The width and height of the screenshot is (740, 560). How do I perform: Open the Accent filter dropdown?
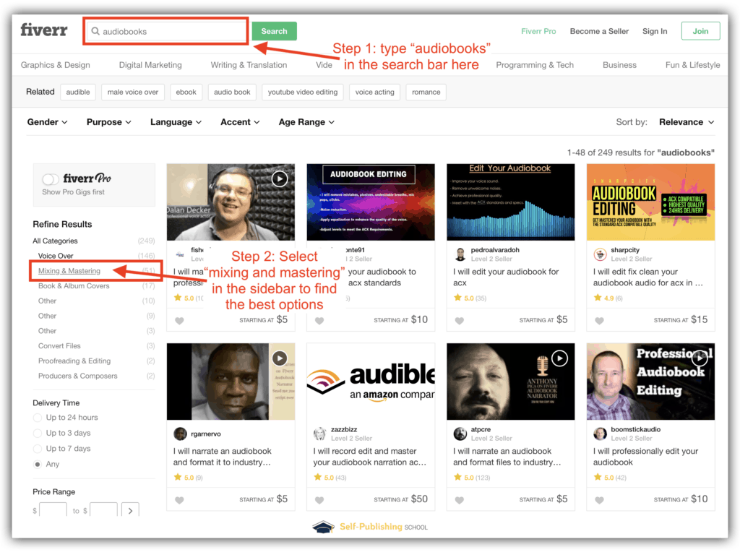point(240,121)
